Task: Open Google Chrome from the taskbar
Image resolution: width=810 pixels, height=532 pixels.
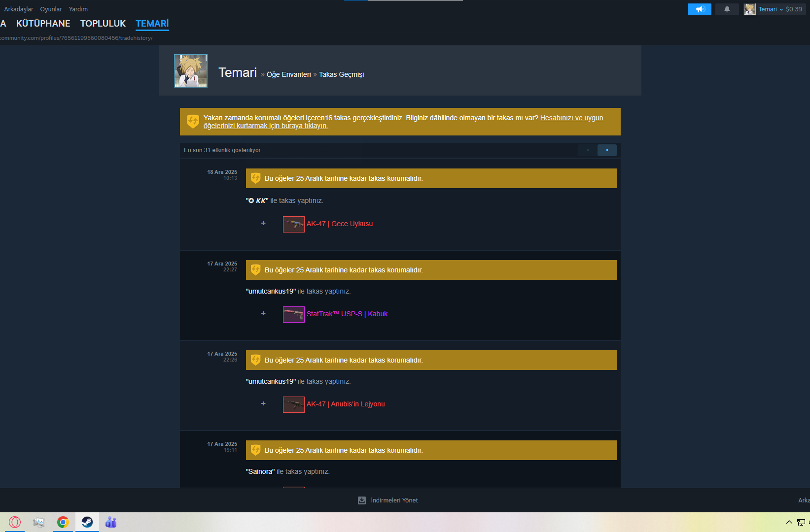Action: click(x=63, y=522)
